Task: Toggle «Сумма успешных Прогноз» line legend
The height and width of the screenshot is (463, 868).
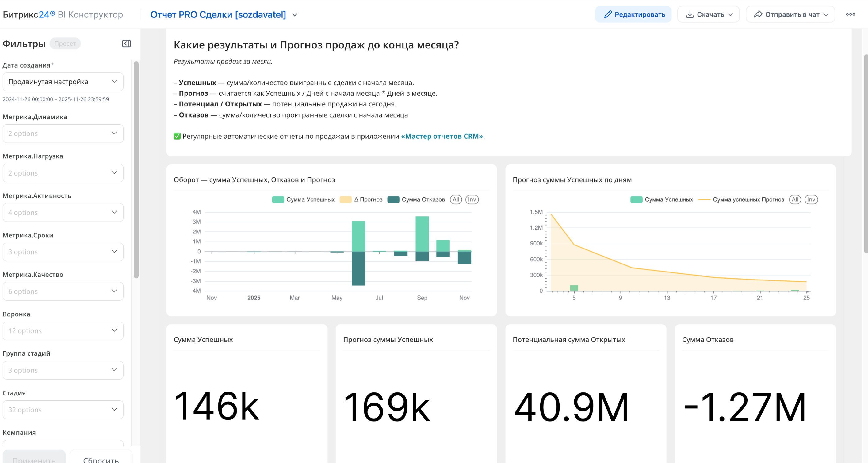Action: tap(741, 199)
